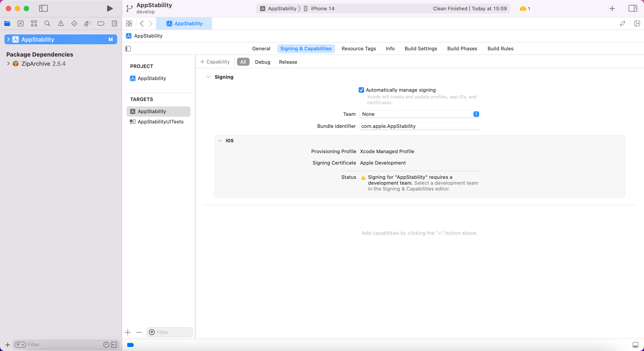
Task: Switch to the Resource Tags tab
Action: tap(358, 49)
